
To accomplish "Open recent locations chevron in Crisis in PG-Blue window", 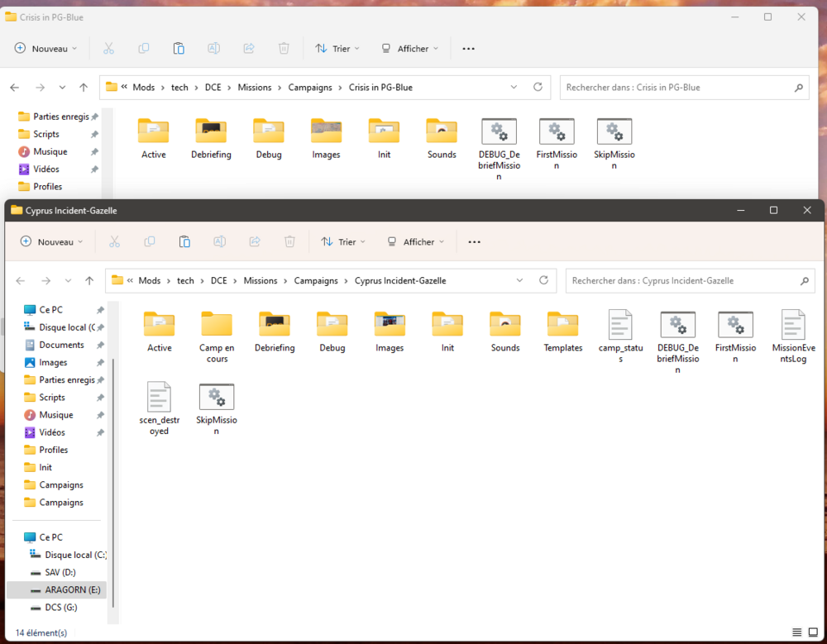I will coord(62,88).
